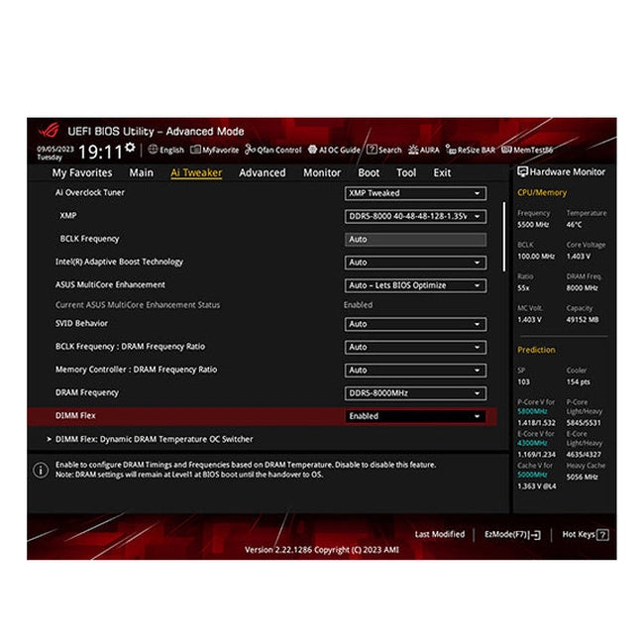The image size is (644, 644).
Task: Click the settings gear next to the clock
Action: pyautogui.click(x=130, y=148)
